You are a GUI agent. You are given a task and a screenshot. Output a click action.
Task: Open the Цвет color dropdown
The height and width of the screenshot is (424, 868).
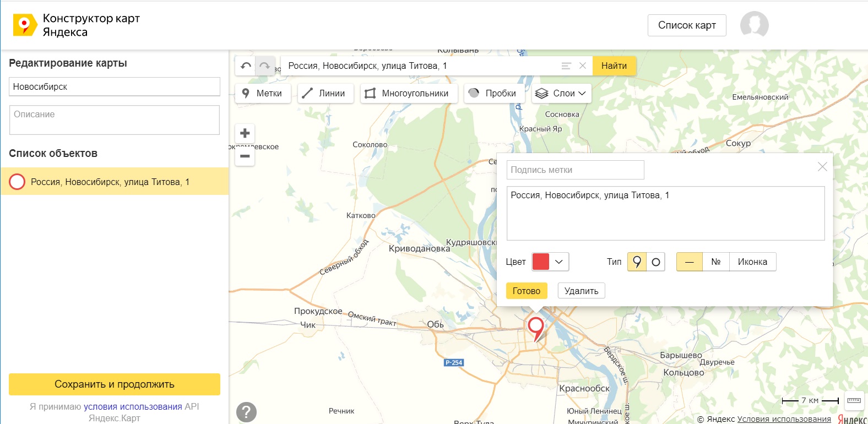tap(550, 262)
